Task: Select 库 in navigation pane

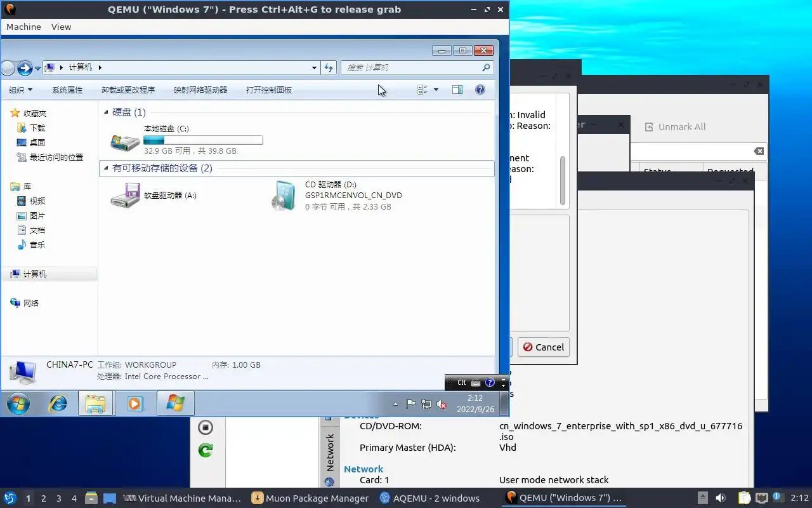Action: tap(27, 187)
